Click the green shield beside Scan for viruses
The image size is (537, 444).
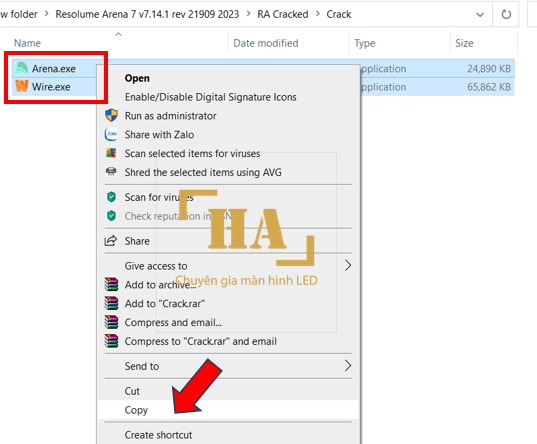coord(111,197)
